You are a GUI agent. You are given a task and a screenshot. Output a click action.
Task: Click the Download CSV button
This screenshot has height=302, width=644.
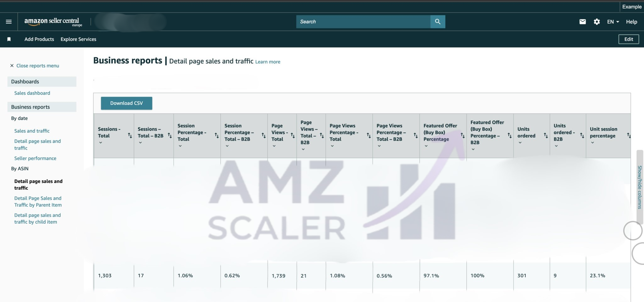click(126, 103)
